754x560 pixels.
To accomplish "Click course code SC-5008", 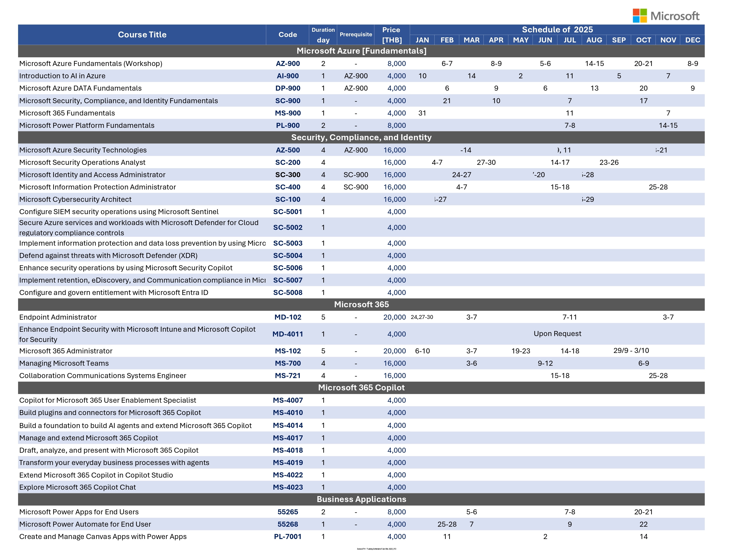I will click(288, 292).
